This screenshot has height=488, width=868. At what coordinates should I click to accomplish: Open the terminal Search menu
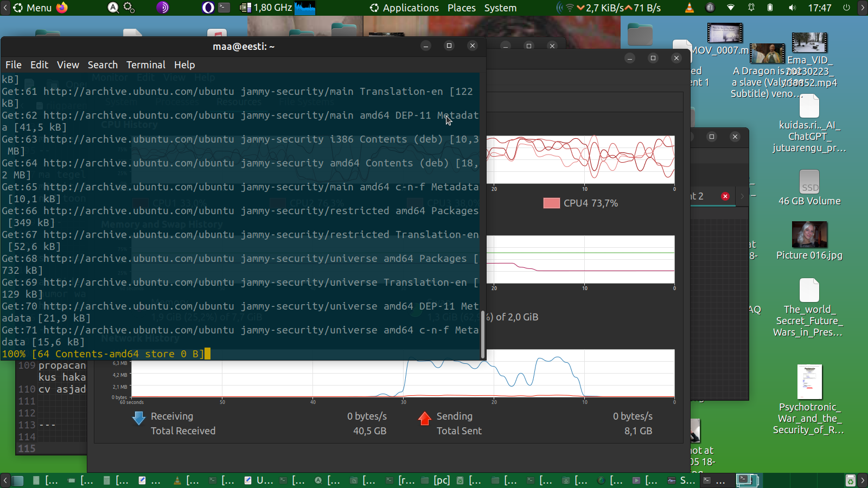[103, 65]
